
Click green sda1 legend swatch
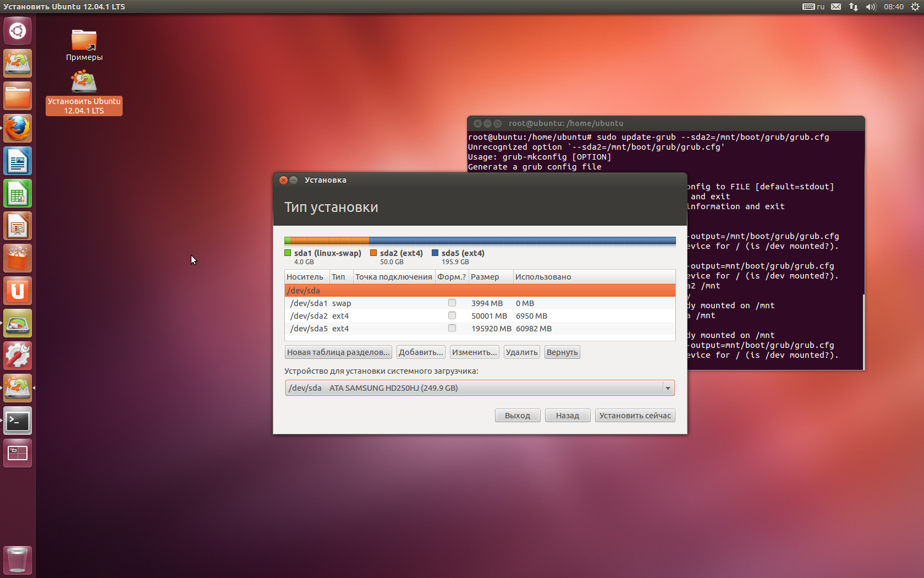[288, 253]
